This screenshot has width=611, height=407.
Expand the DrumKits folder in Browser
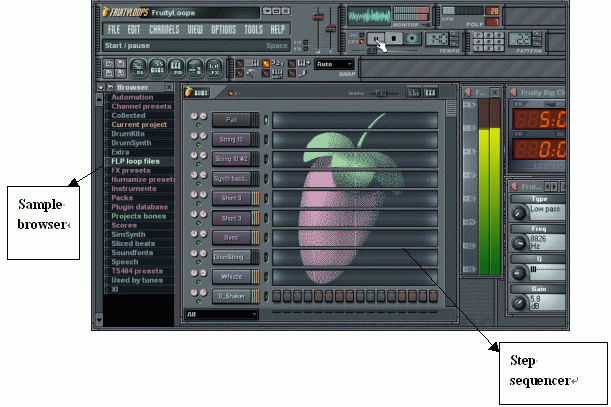click(x=128, y=134)
